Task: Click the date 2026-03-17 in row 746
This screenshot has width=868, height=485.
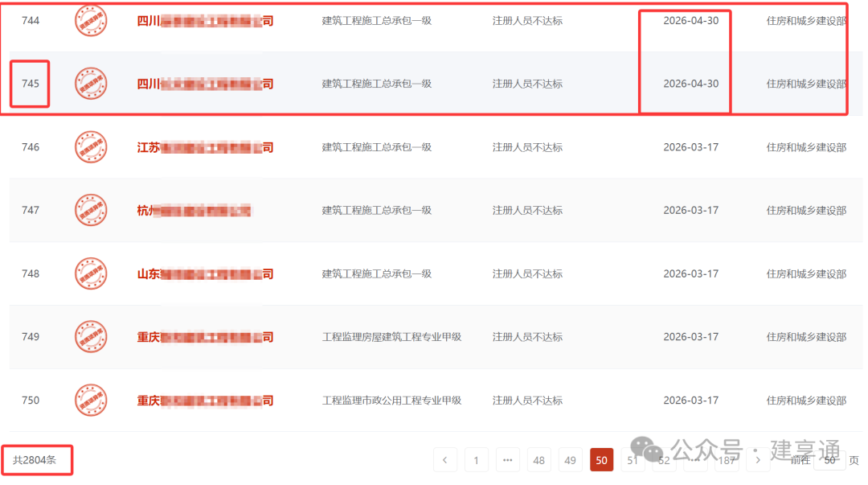Action: [x=691, y=147]
